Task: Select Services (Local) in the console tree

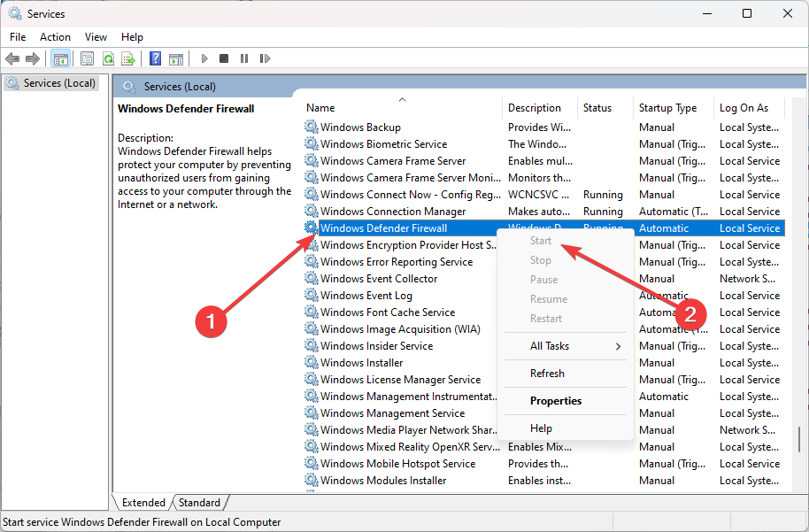Action: 51,83
